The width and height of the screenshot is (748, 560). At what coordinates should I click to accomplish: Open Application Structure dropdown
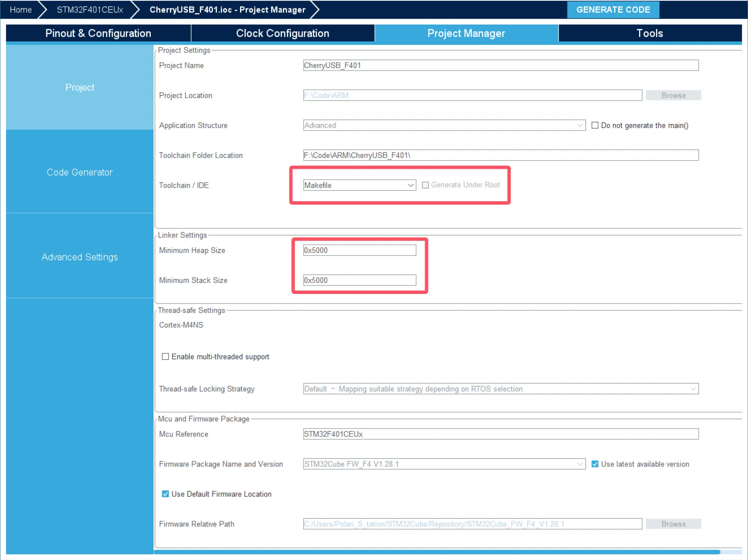(x=444, y=125)
